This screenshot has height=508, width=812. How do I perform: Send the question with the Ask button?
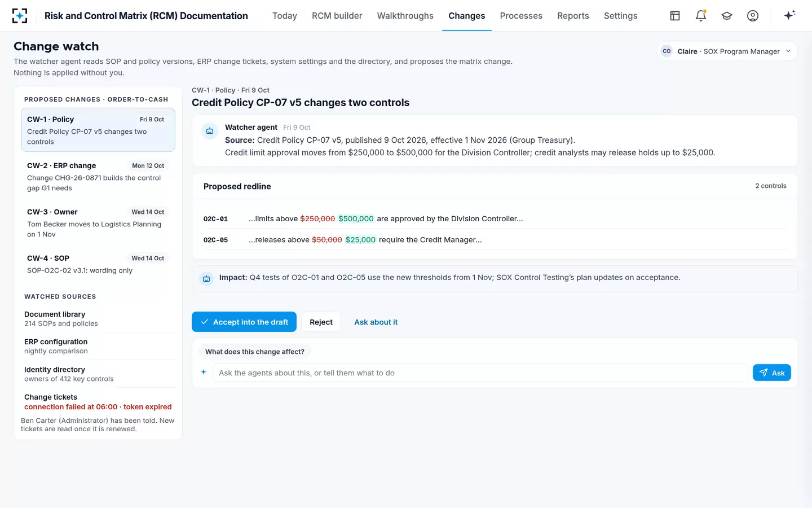tap(772, 373)
